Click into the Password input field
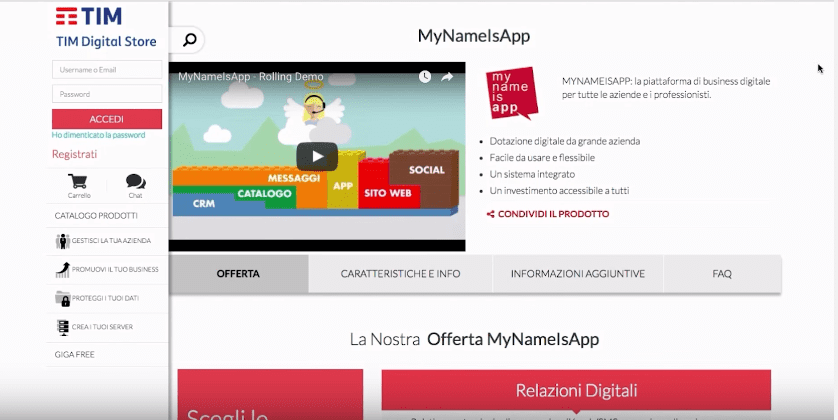This screenshot has width=838, height=420. (107, 94)
